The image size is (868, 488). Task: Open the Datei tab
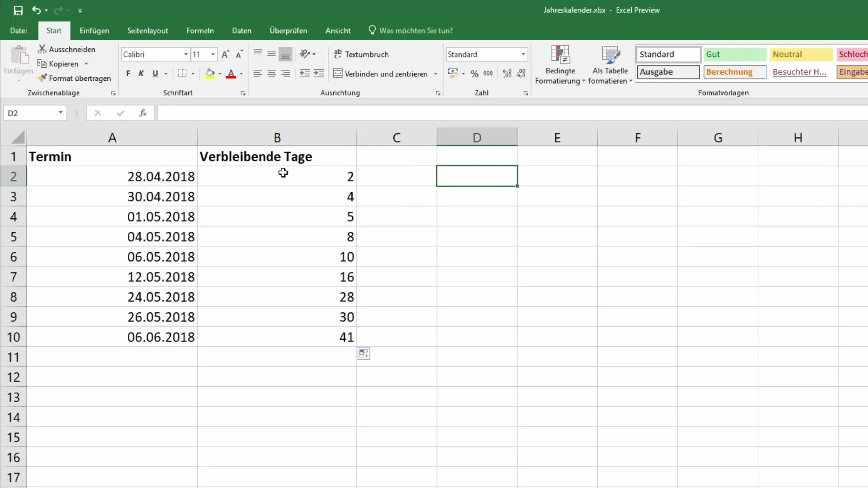point(19,31)
